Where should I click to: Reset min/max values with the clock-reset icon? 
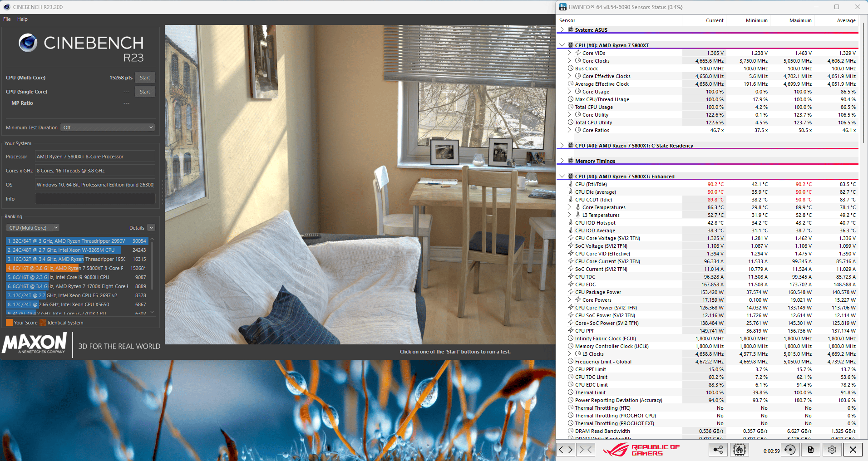pos(790,450)
